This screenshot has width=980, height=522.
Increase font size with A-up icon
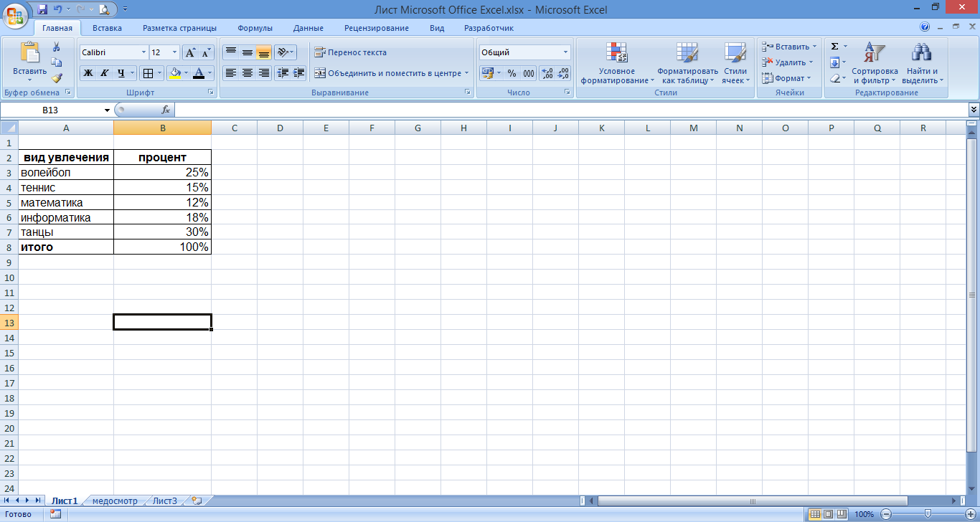(x=190, y=52)
